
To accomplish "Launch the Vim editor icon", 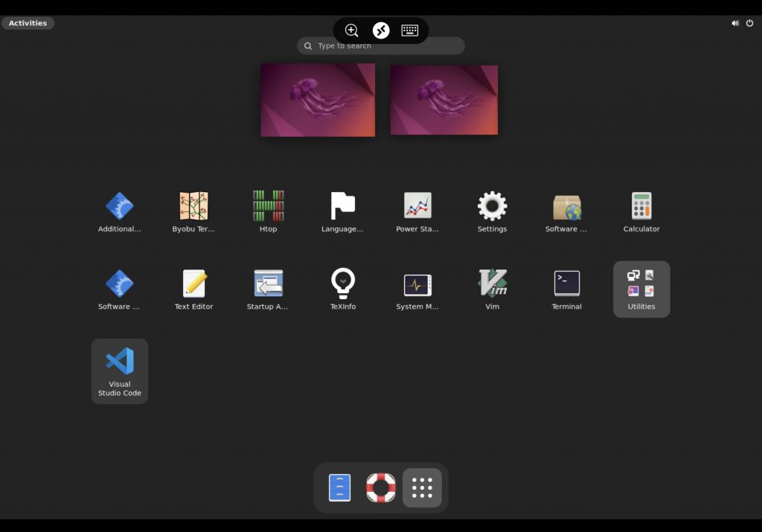I will pos(492,283).
